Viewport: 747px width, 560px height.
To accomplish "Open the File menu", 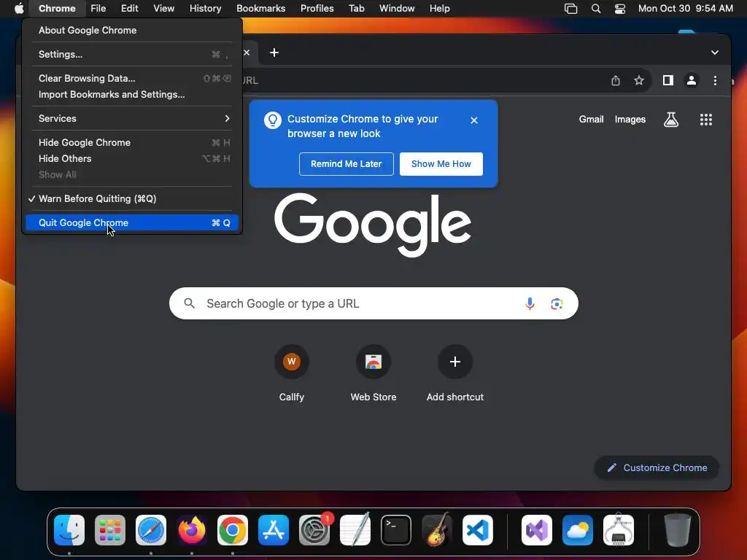I will tap(98, 8).
